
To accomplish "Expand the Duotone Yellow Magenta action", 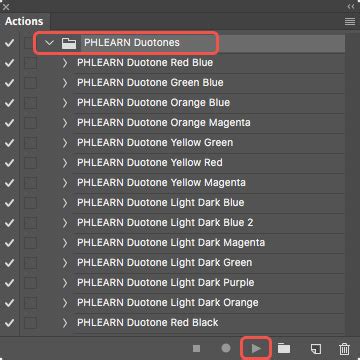I will point(65,183).
